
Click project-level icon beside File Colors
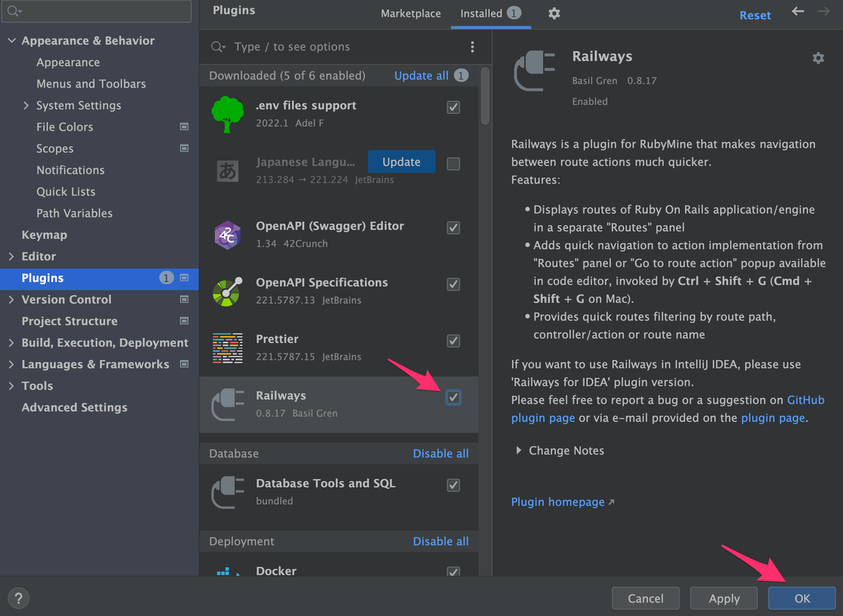(x=184, y=127)
